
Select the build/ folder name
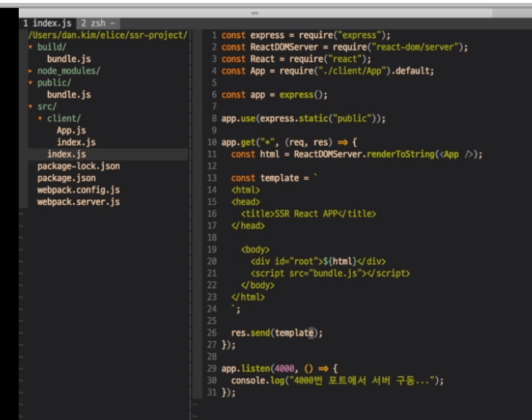click(x=51, y=47)
